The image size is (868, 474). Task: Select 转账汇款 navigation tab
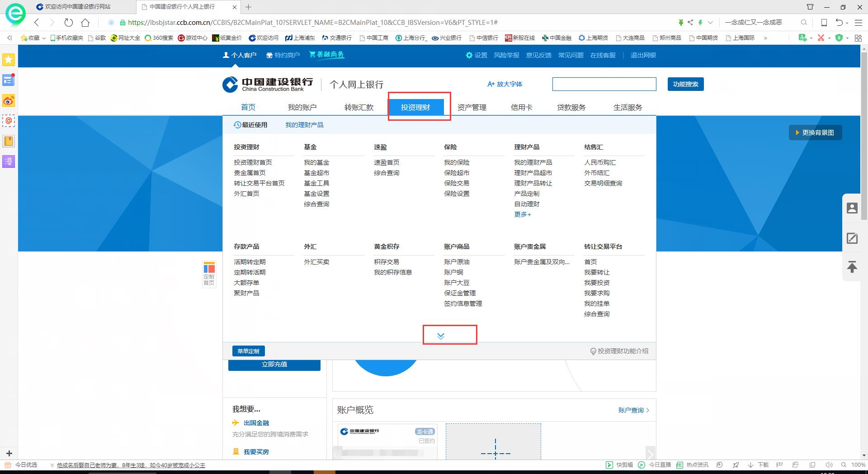359,107
